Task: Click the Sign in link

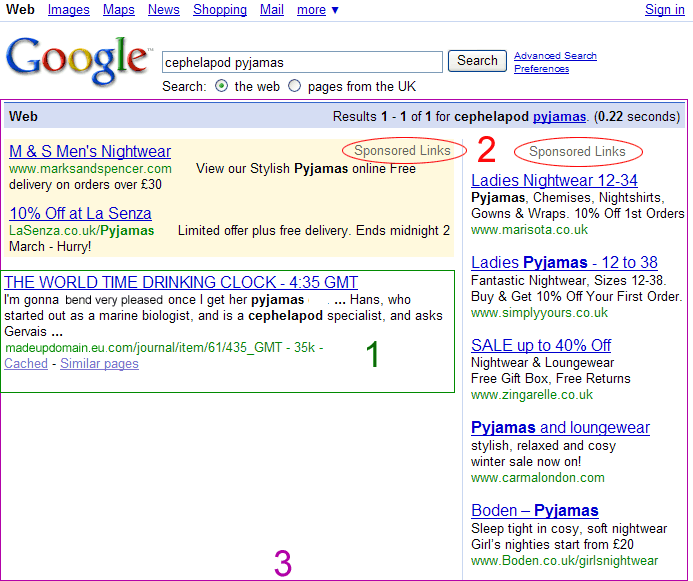Action: pyautogui.click(x=664, y=9)
